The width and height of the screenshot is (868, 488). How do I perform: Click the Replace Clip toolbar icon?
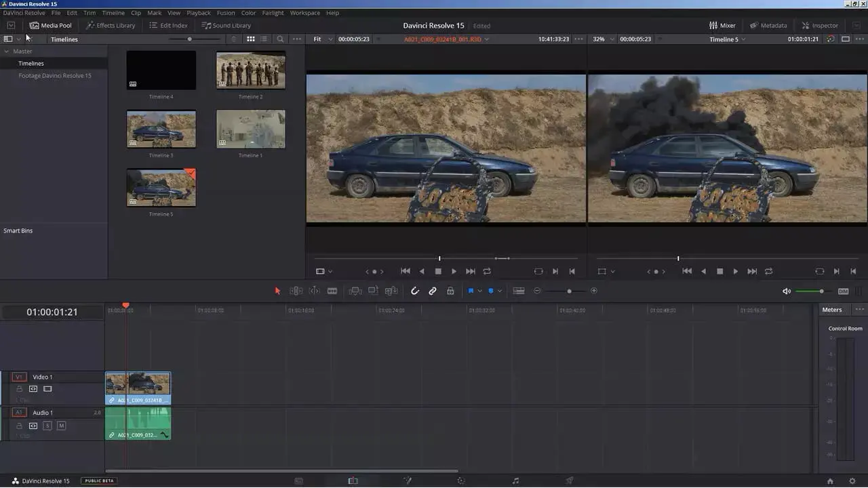pos(391,291)
